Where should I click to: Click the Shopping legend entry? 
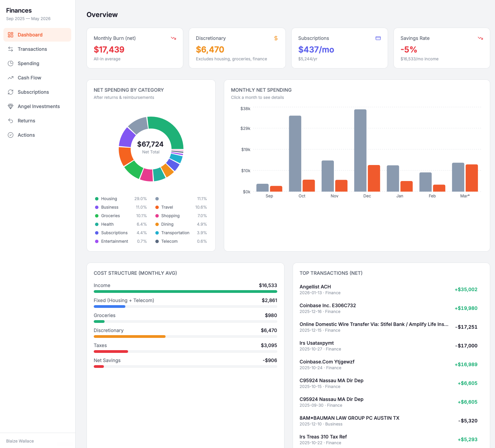[x=181, y=216]
